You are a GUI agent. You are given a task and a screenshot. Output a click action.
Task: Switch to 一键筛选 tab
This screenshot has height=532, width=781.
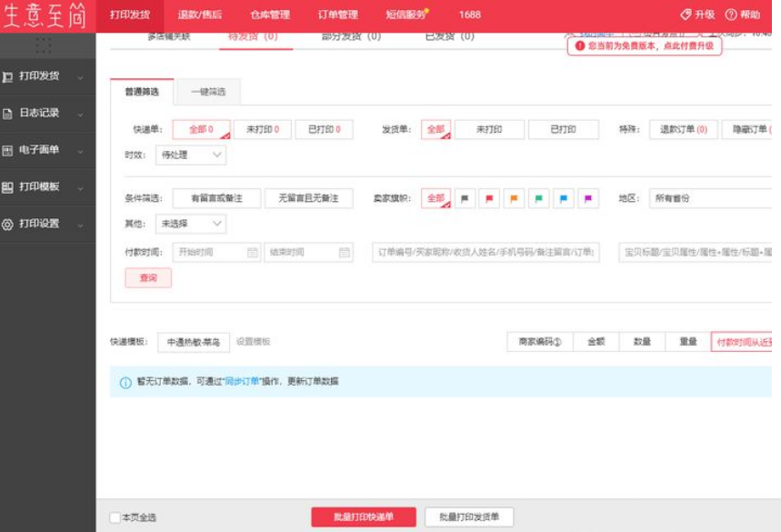(208, 92)
